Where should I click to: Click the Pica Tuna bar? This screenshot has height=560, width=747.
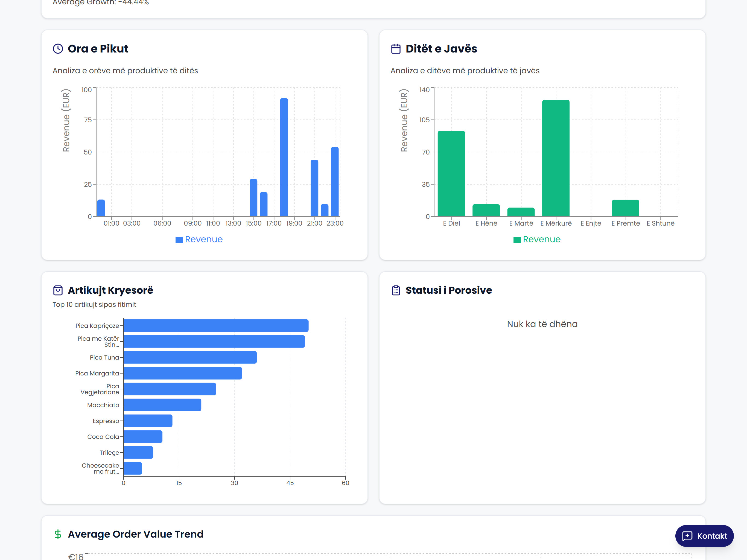coord(190,357)
